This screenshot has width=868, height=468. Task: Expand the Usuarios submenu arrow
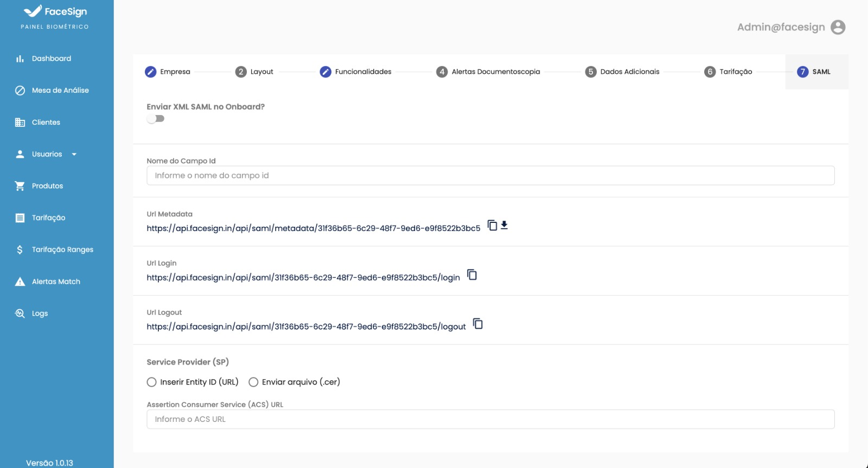coord(74,155)
